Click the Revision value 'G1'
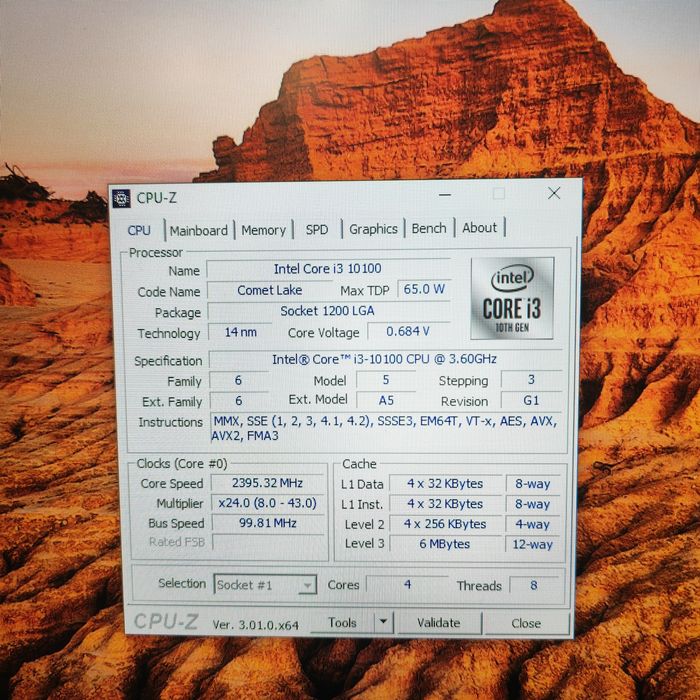The width and height of the screenshot is (700, 700). [x=531, y=400]
